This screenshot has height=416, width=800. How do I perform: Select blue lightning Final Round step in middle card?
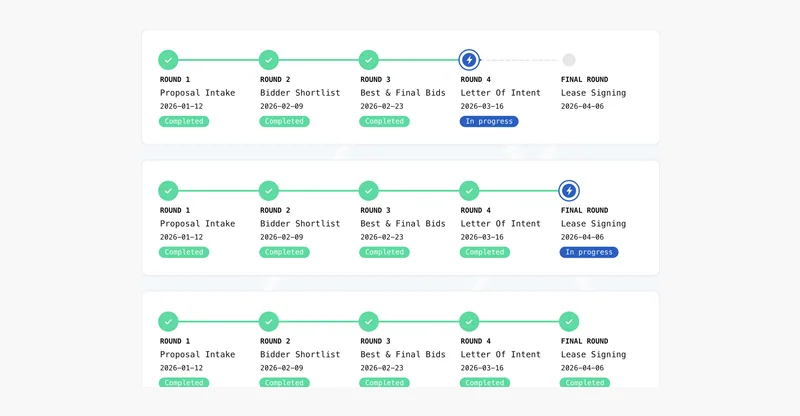point(569,191)
